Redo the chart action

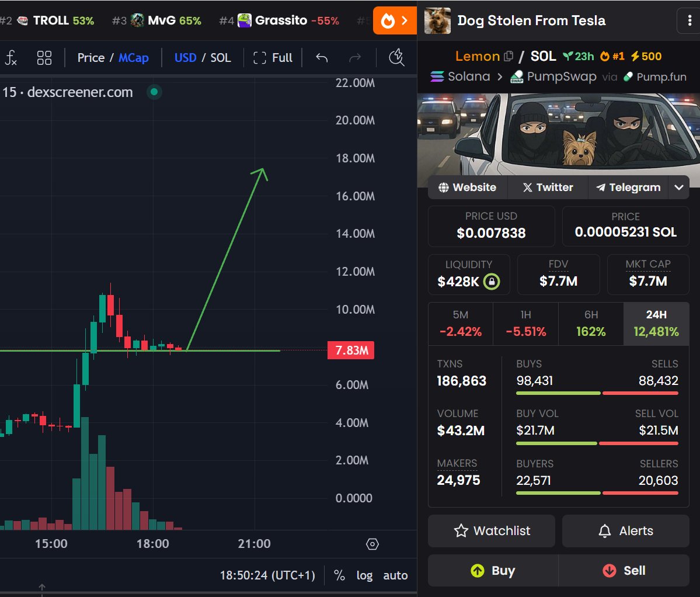pyautogui.click(x=355, y=58)
